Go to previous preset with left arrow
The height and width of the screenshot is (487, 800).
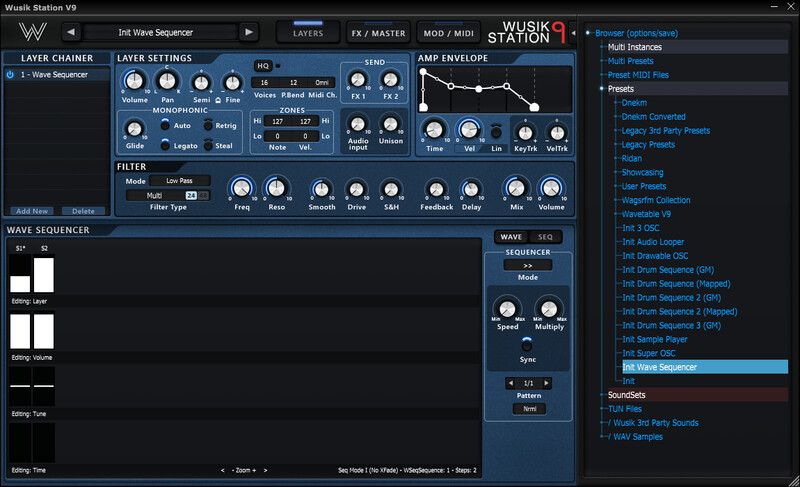(71, 32)
